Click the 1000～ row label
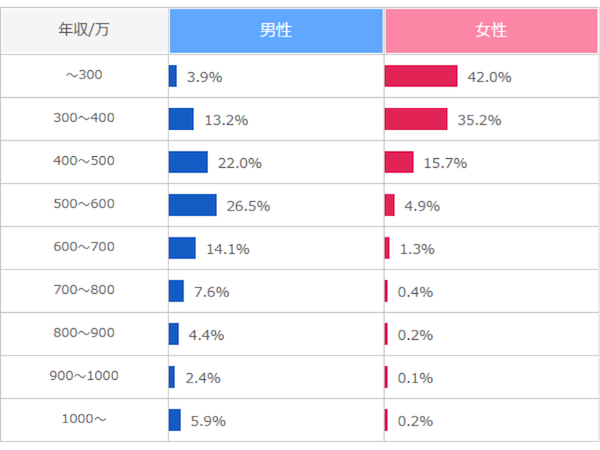Viewport: 600px width, 450px height. point(84,420)
